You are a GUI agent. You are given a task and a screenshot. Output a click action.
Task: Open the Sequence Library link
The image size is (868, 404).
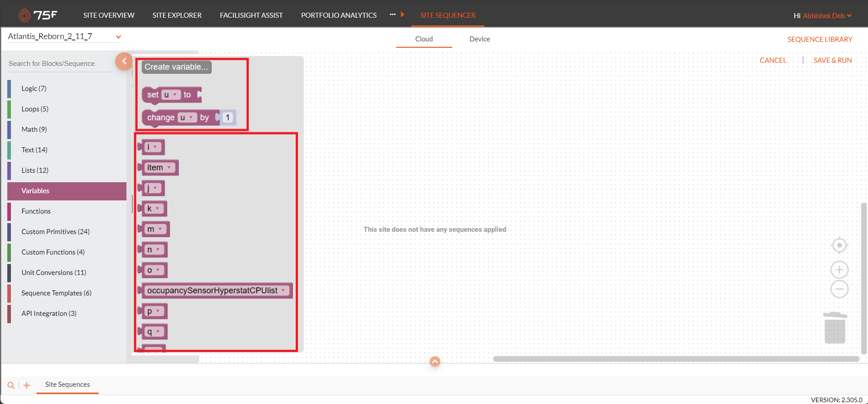tap(820, 40)
